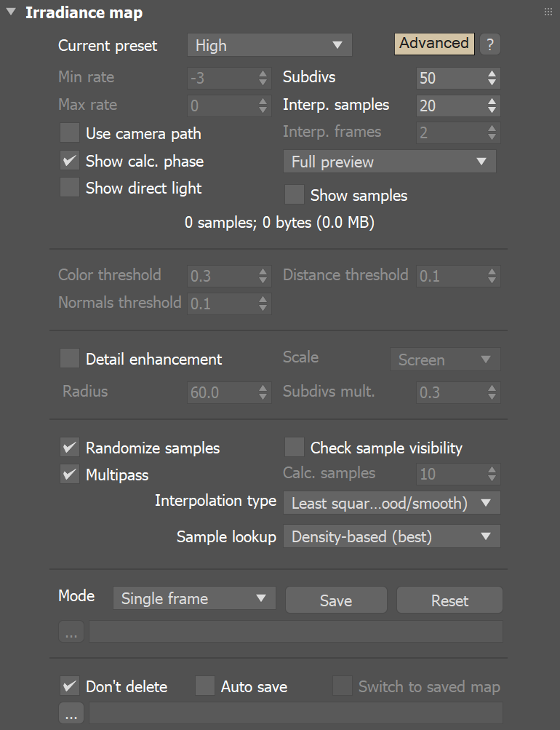This screenshot has width=560, height=730.
Task: Click the Reset button
Action: [x=449, y=600]
